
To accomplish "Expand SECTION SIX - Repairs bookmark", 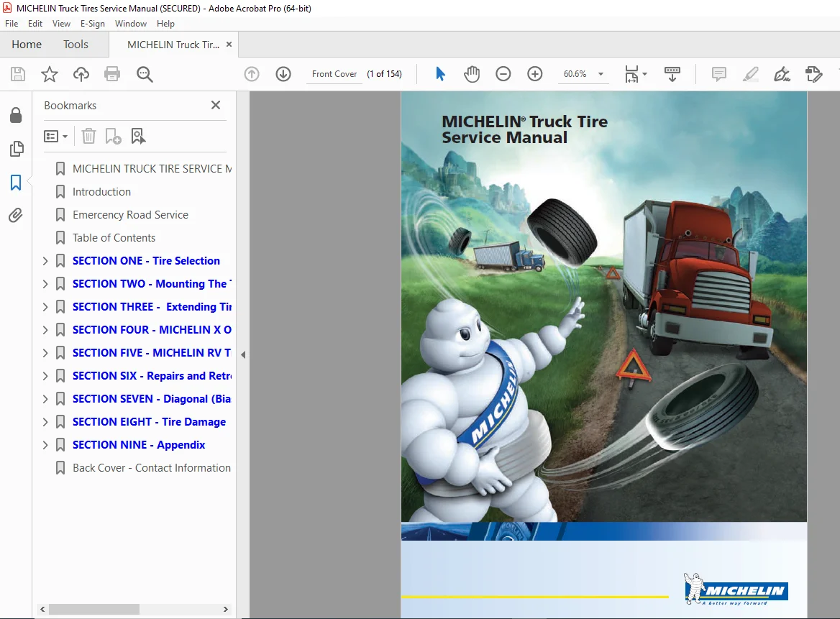I will 45,376.
